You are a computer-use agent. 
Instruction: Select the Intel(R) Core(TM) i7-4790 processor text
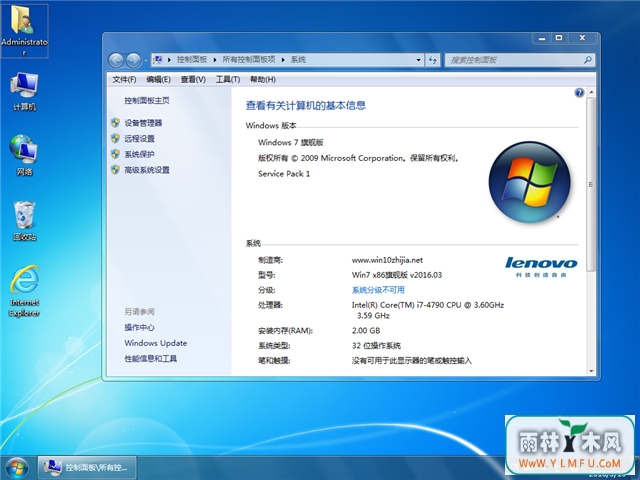(x=427, y=310)
